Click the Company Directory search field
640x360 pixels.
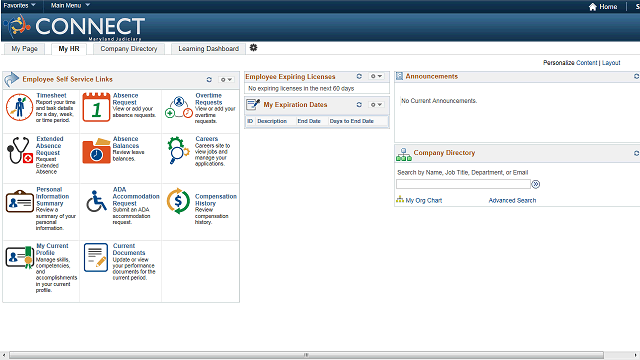click(463, 184)
